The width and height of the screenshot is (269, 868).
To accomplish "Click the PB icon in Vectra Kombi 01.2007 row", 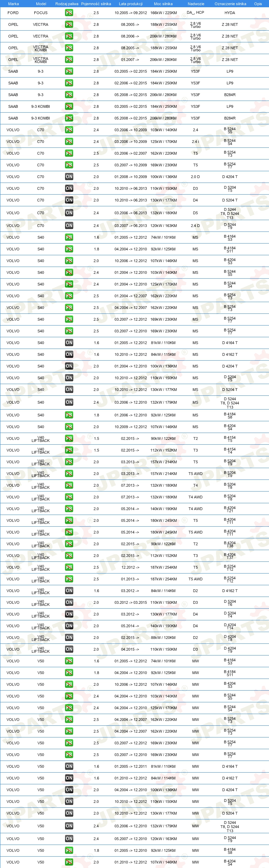I will (69, 60).
